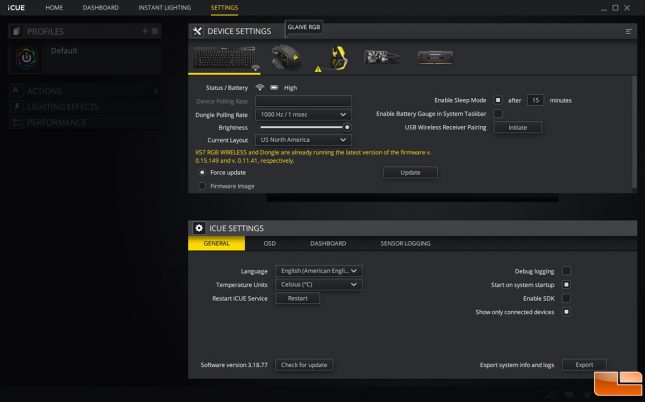645x402 pixels.
Task: Click the iCUE Settings gear icon
Action: [199, 228]
